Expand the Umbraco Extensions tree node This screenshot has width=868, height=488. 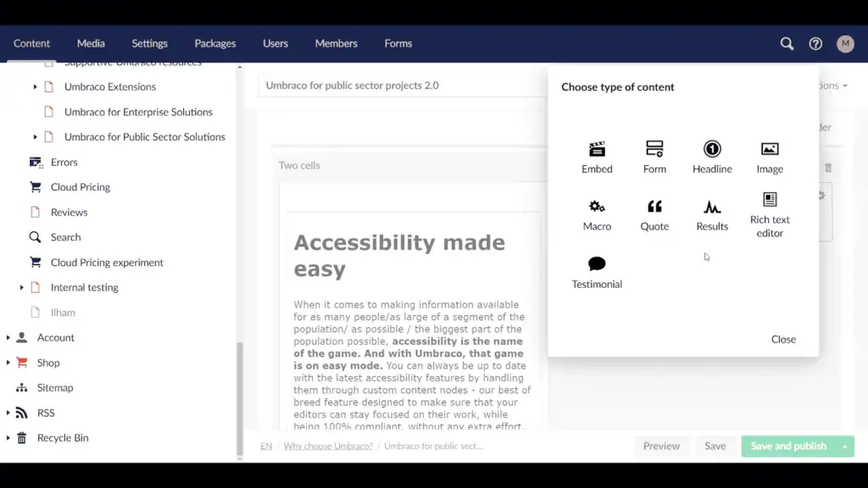34,86
